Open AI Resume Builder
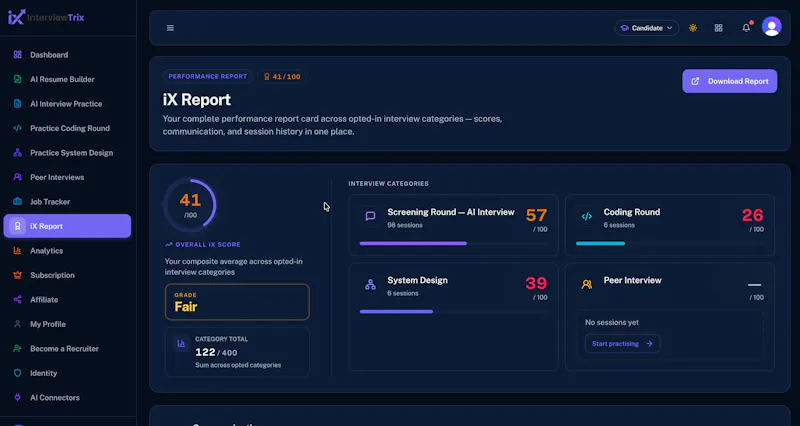The image size is (800, 426). (67, 79)
